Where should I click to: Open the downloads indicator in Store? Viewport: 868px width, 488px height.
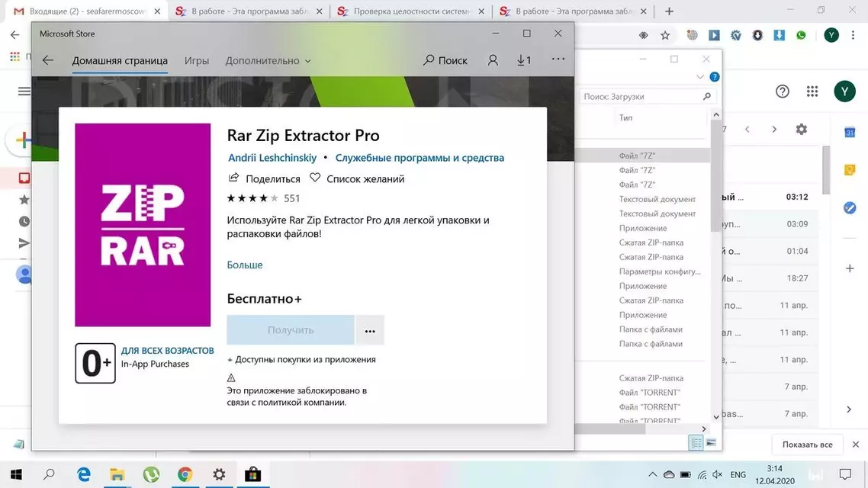tap(524, 60)
